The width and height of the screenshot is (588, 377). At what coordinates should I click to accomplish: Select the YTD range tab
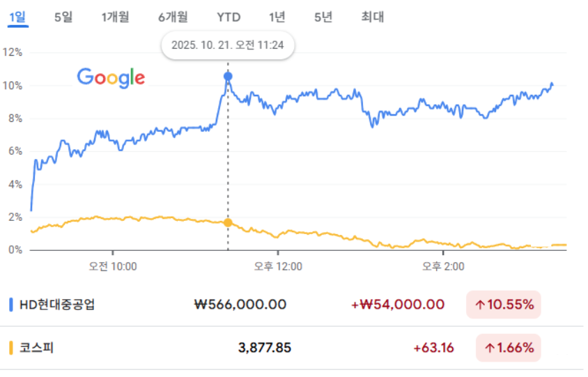click(x=229, y=17)
